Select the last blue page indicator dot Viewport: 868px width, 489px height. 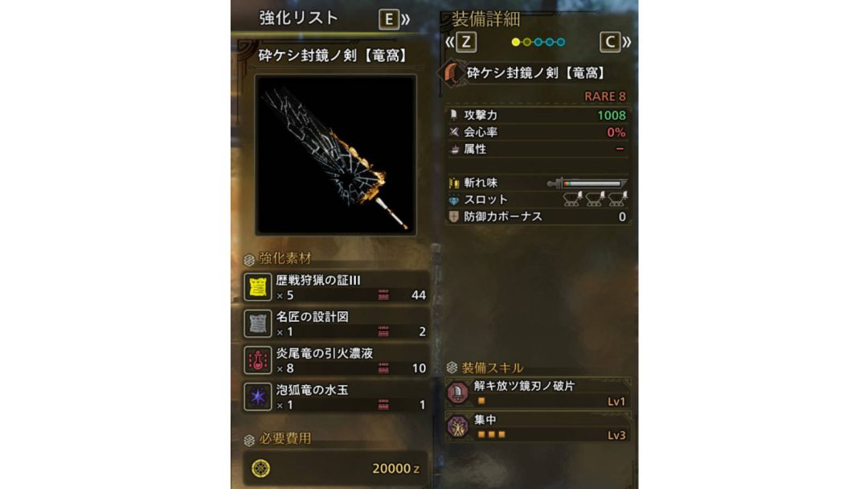(x=561, y=42)
